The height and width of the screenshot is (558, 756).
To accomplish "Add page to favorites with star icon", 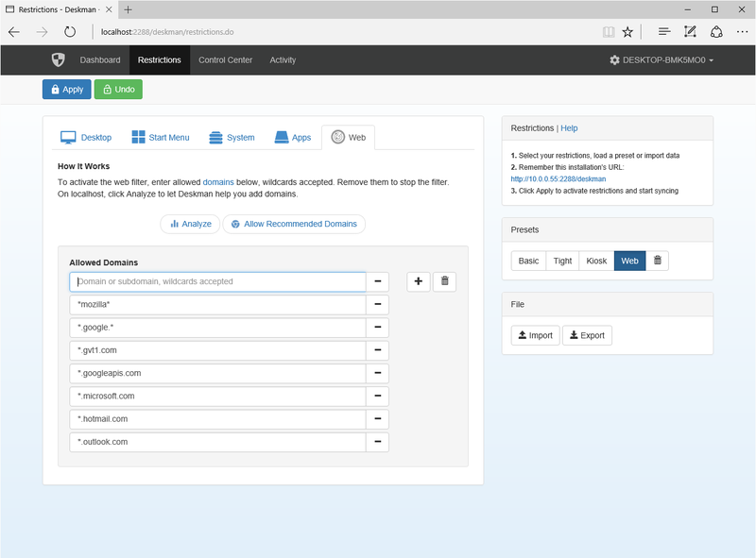I will pos(627,32).
